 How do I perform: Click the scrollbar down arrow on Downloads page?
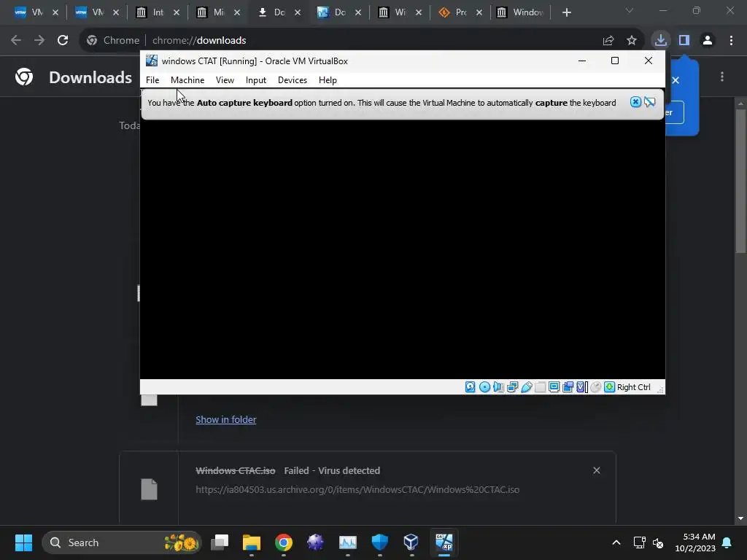click(741, 518)
